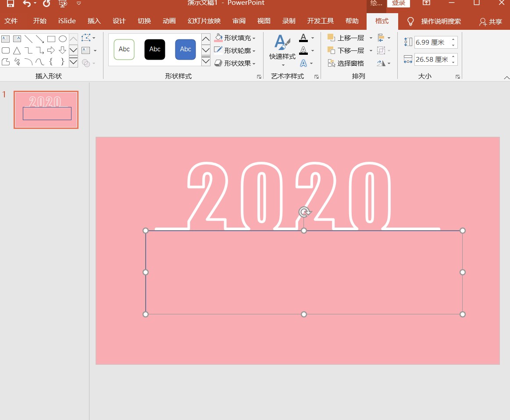Redo the last action
The height and width of the screenshot is (420, 510).
click(47, 4)
